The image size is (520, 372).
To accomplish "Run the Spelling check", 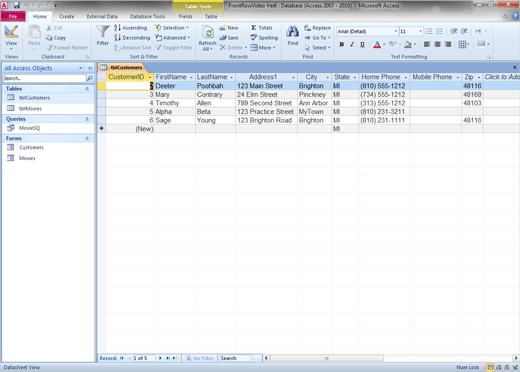I will click(x=264, y=38).
